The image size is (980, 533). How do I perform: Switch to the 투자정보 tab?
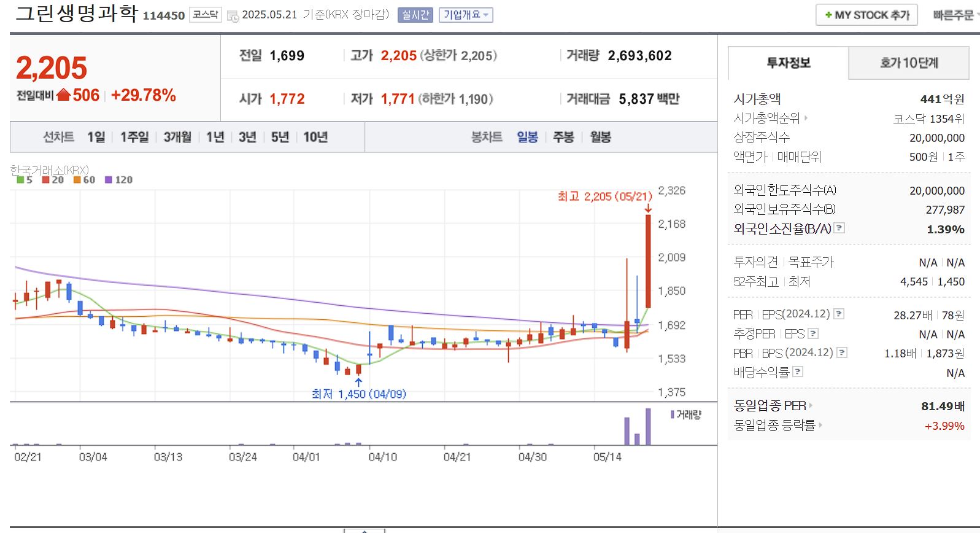pyautogui.click(x=789, y=63)
